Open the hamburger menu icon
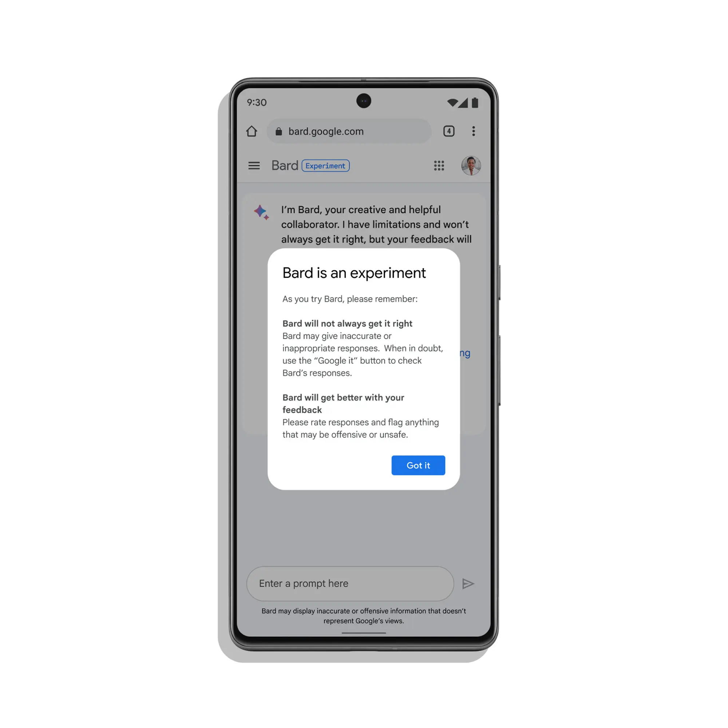This screenshot has height=728, width=728. tap(253, 165)
